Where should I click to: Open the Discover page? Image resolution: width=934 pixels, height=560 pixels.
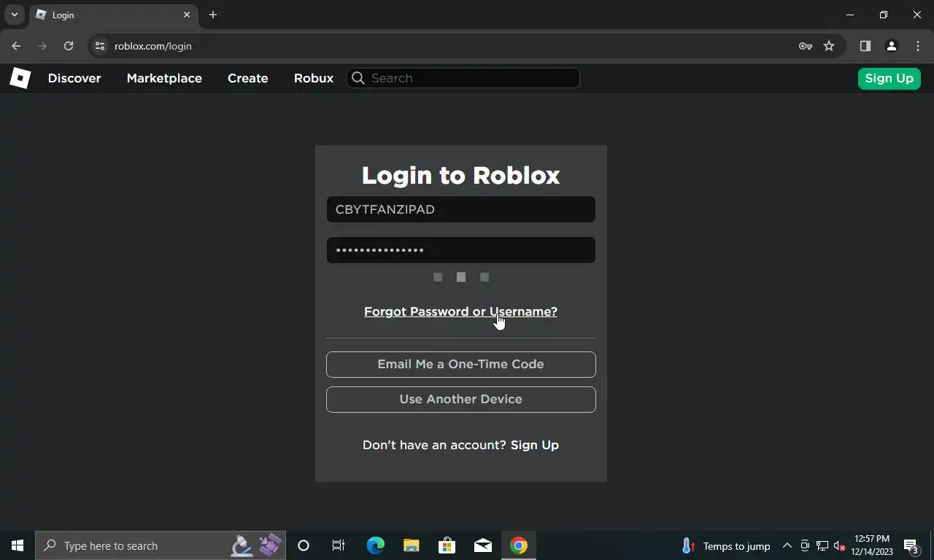pos(74,78)
